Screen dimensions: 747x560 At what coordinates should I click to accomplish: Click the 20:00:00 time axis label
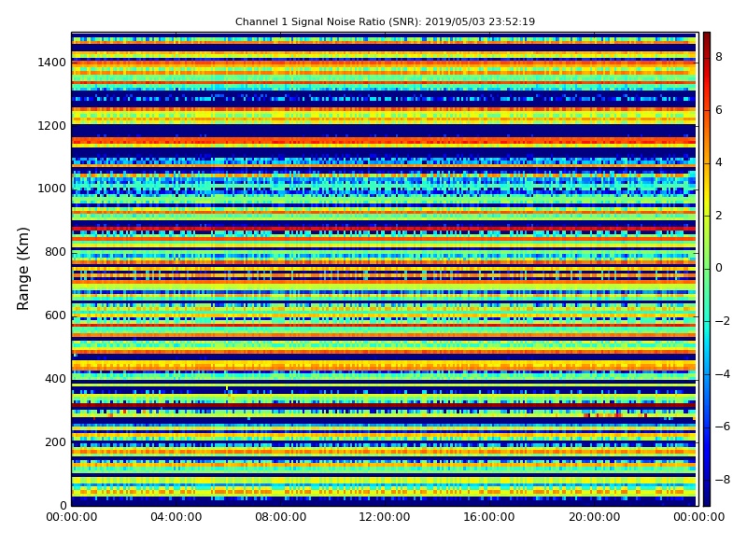click(x=595, y=517)
